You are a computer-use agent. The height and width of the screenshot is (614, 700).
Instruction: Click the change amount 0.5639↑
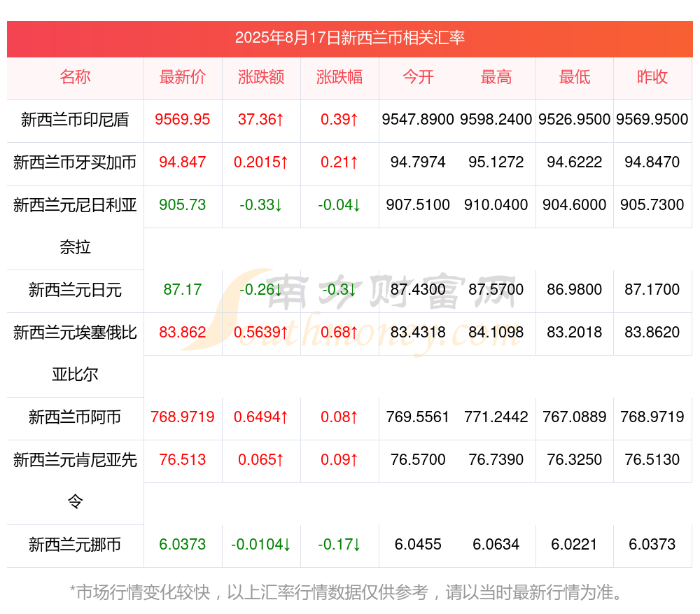click(261, 332)
